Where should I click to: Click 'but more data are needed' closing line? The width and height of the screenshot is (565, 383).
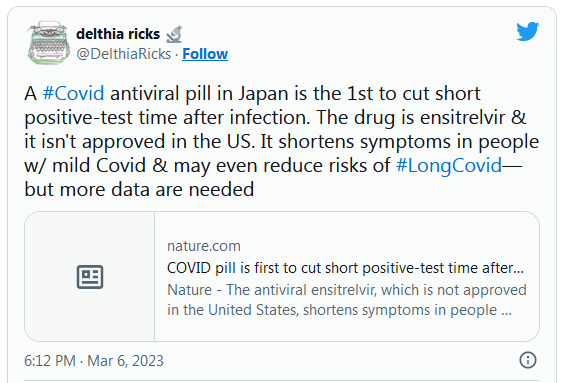pos(139,189)
